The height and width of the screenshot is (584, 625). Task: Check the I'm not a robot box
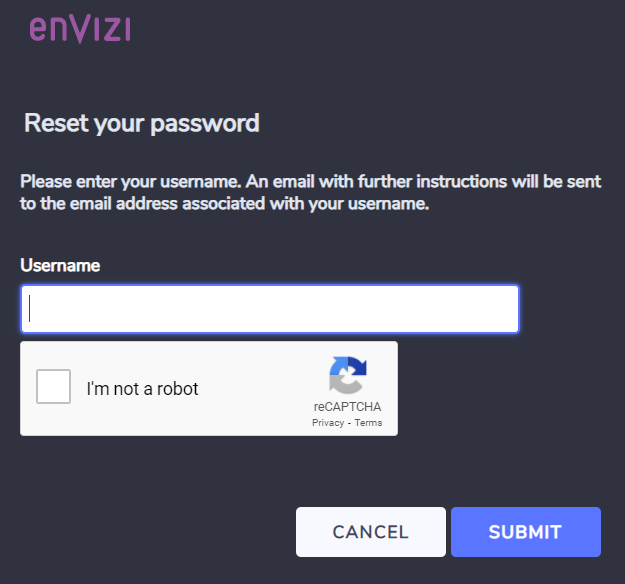click(x=53, y=386)
